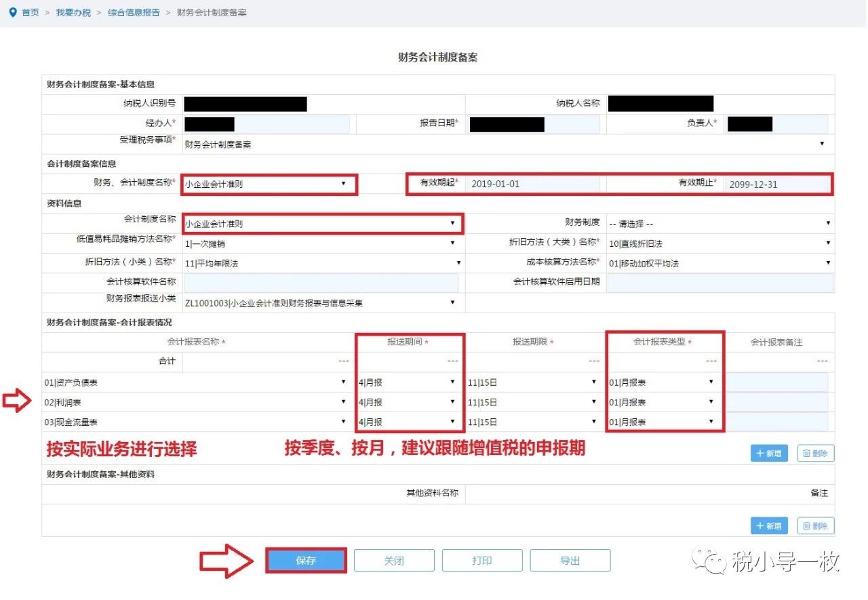Image resolution: width=868 pixels, height=600 pixels.
Task: Click the location pin icon beside 首页
Action: pos(13,13)
